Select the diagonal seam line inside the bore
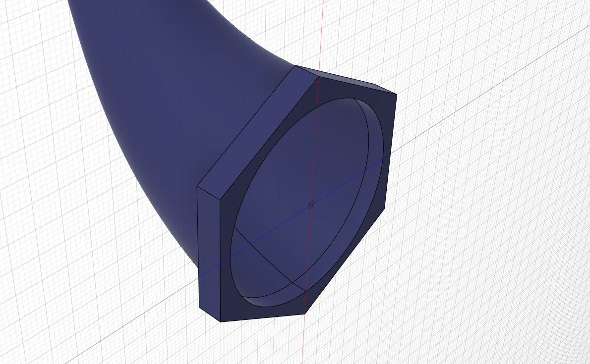The image size is (590, 364). (x=268, y=258)
